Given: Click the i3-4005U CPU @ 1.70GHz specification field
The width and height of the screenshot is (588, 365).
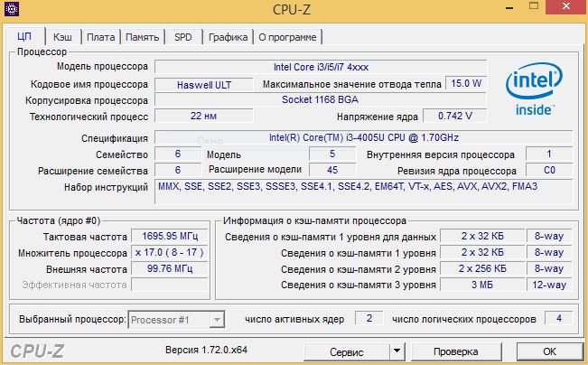Looking at the screenshot, I should pyautogui.click(x=363, y=137).
